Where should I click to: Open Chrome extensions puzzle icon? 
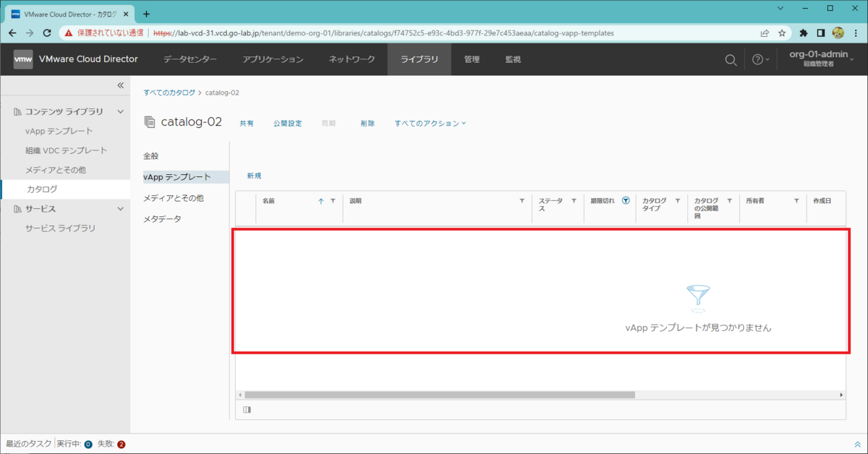pos(803,33)
